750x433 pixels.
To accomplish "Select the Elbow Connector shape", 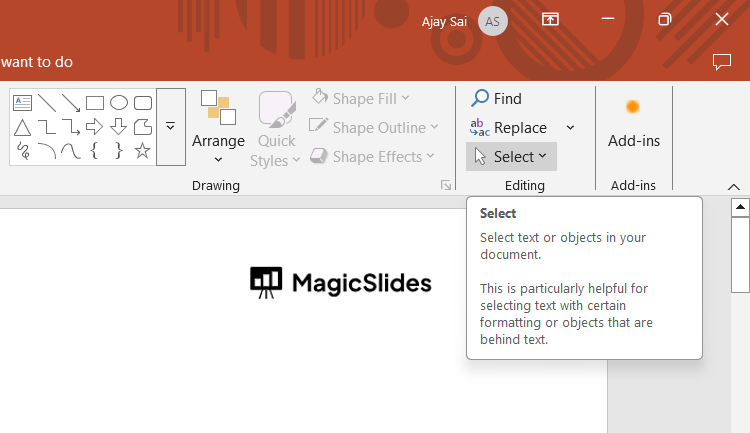I will coord(47,127).
